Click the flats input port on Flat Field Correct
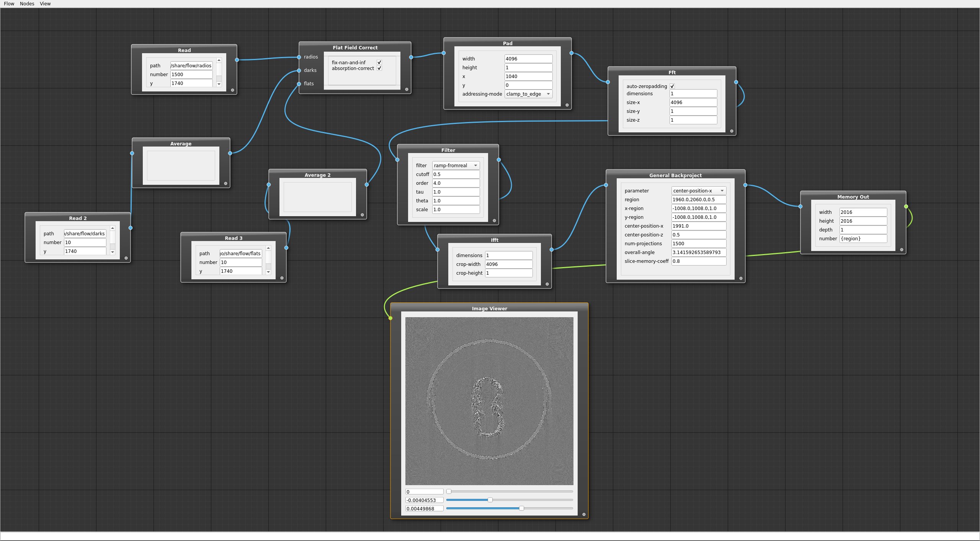Viewport: 980px width, 541px height. coord(299,84)
